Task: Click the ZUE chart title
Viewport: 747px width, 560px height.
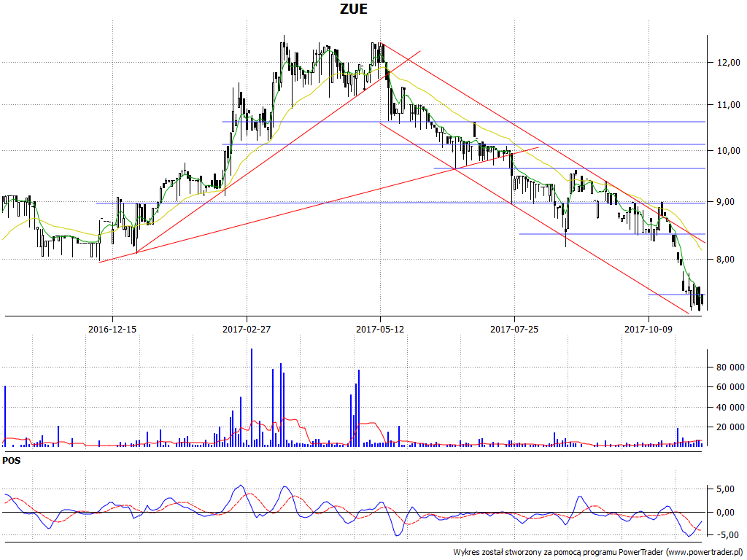Action: [x=354, y=9]
